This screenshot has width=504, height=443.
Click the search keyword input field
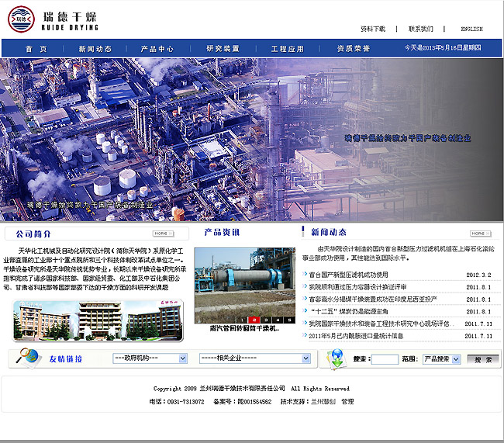pyautogui.click(x=385, y=359)
